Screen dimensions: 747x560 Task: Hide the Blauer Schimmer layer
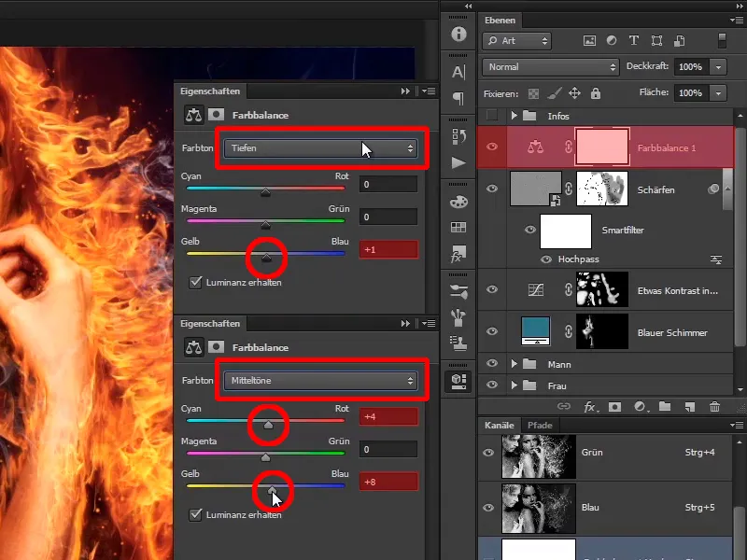[x=492, y=331]
